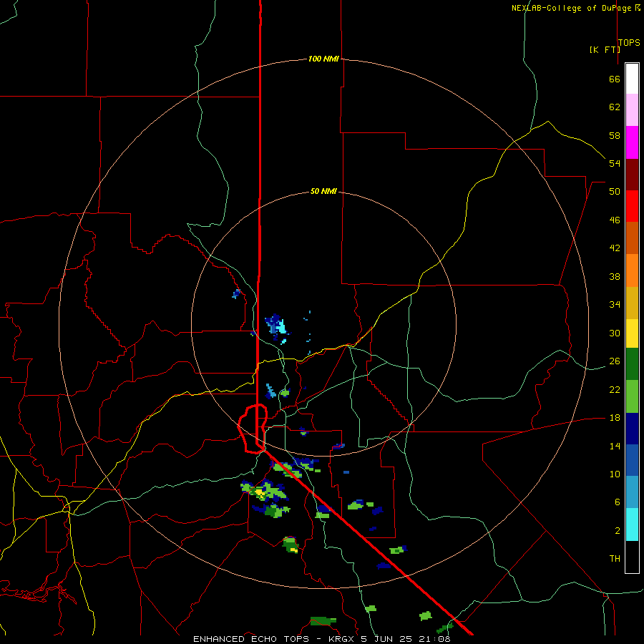Click the cyan 10 legend swatch
Viewport: 644px width, 644px height.
(632, 525)
